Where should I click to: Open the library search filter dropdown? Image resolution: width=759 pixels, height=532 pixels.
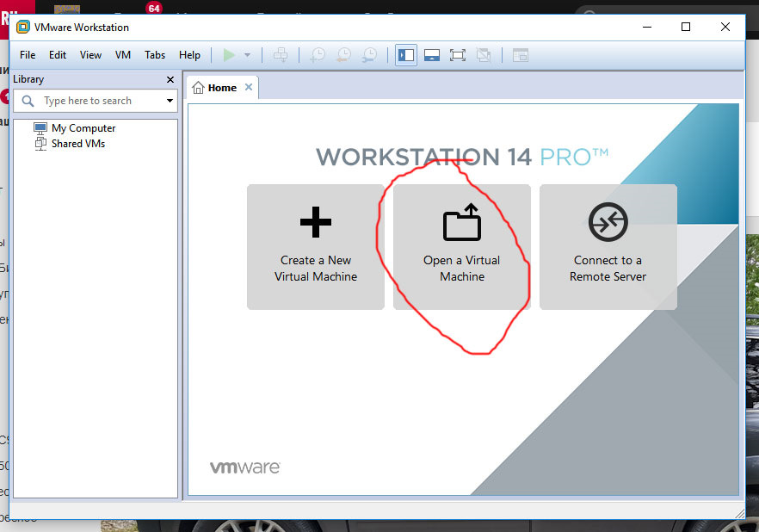pyautogui.click(x=170, y=101)
